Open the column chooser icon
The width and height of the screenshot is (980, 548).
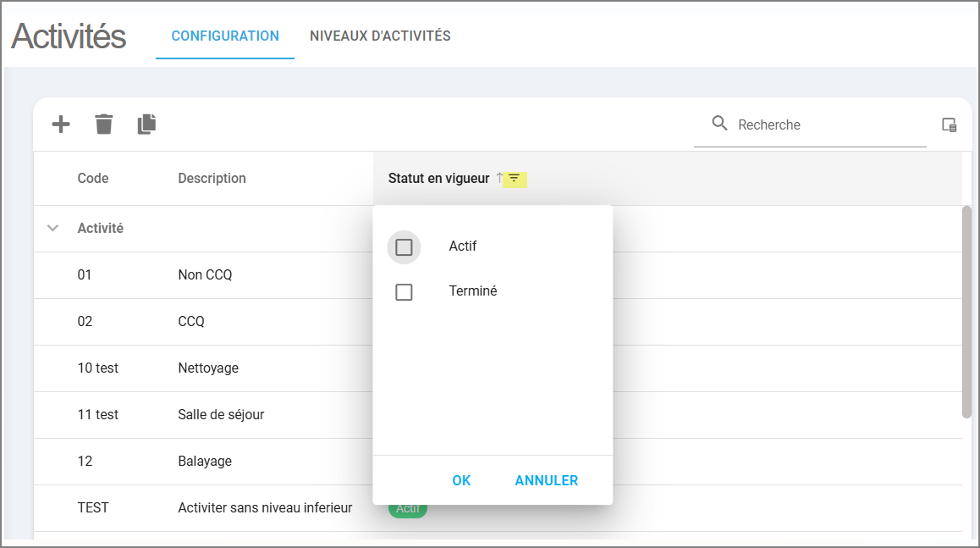[950, 125]
